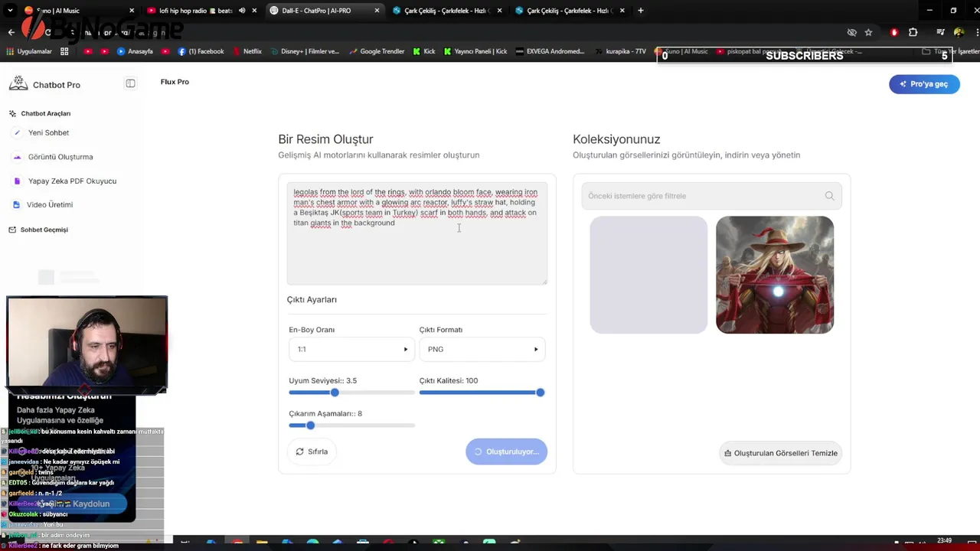Image resolution: width=980 pixels, height=551 pixels.
Task: Click into the image prompt text area
Action: (417, 233)
